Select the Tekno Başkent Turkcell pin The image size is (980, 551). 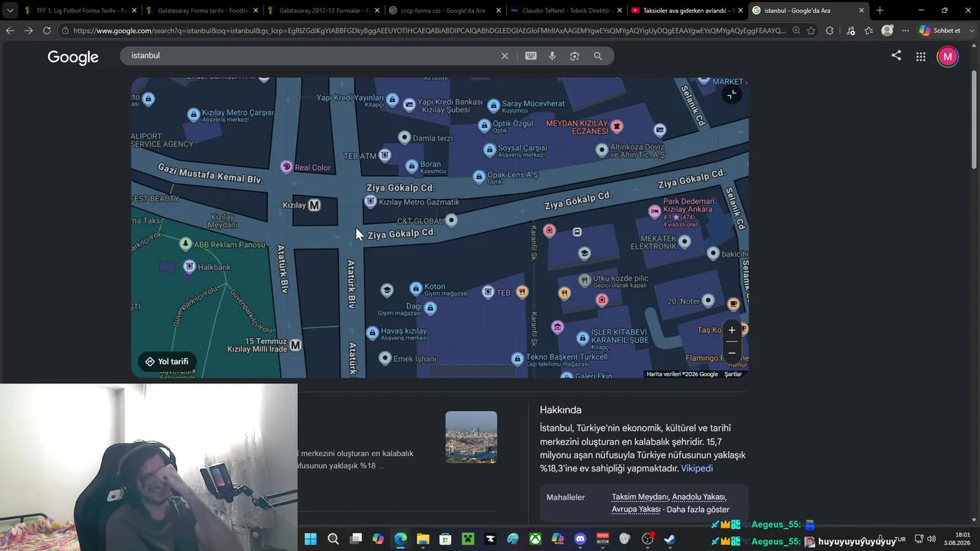(518, 358)
